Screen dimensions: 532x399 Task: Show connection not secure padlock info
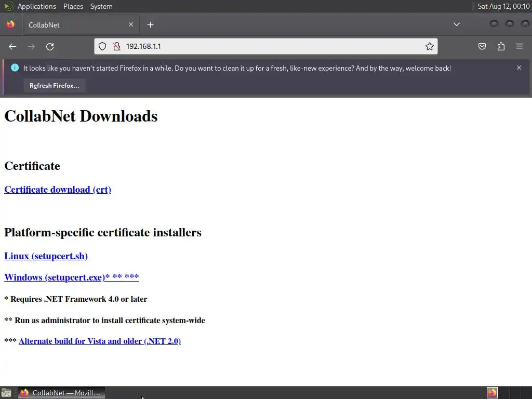click(x=117, y=46)
